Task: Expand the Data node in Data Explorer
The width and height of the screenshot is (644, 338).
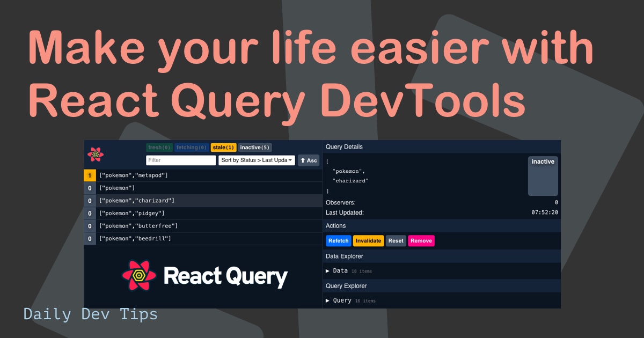Action: tap(341, 271)
